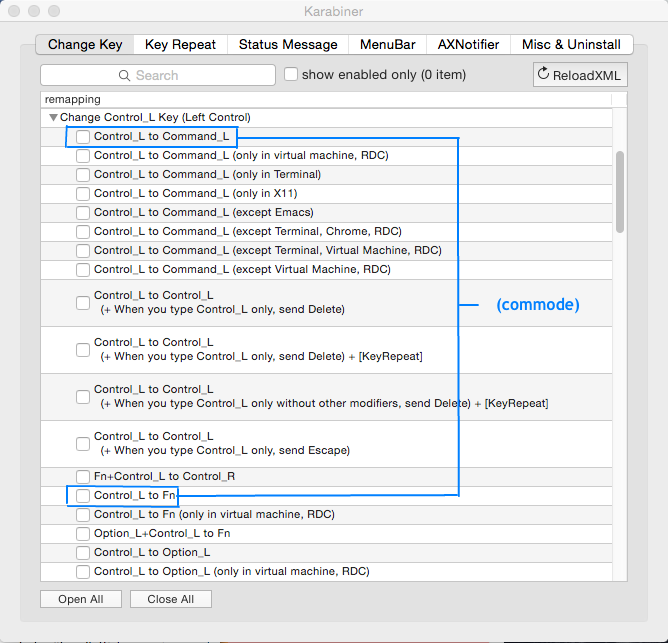Viewport: 668px width, 643px height.
Task: Switch to the Key Repeat tab
Action: [180, 45]
